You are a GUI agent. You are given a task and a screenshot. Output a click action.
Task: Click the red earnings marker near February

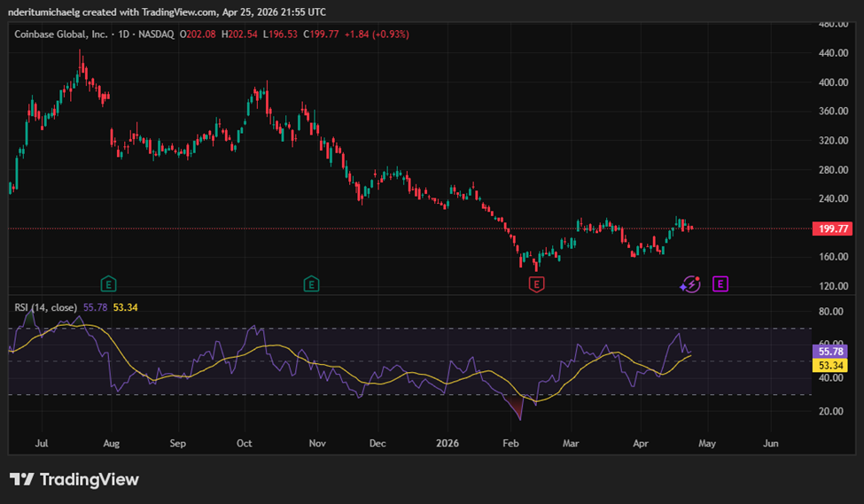pos(536,284)
